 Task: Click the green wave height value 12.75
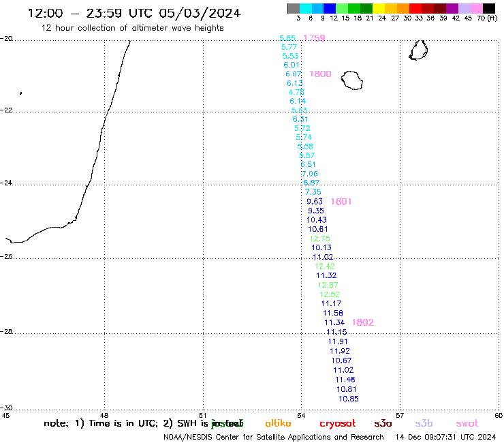320,239
